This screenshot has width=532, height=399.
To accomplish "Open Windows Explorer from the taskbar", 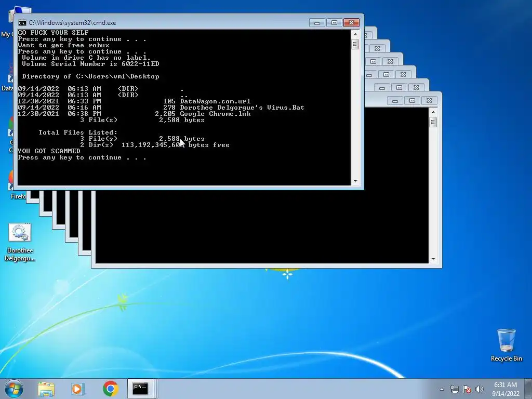I will 46,389.
